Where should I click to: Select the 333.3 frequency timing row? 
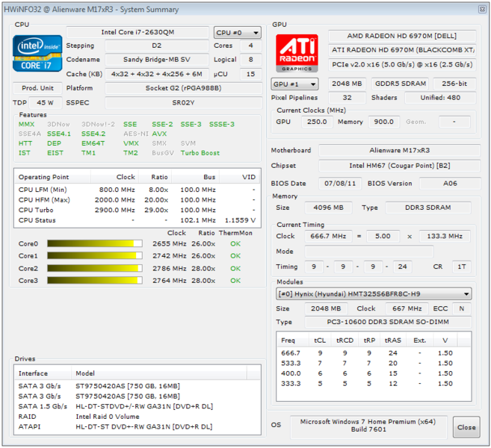pyautogui.click(x=374, y=383)
